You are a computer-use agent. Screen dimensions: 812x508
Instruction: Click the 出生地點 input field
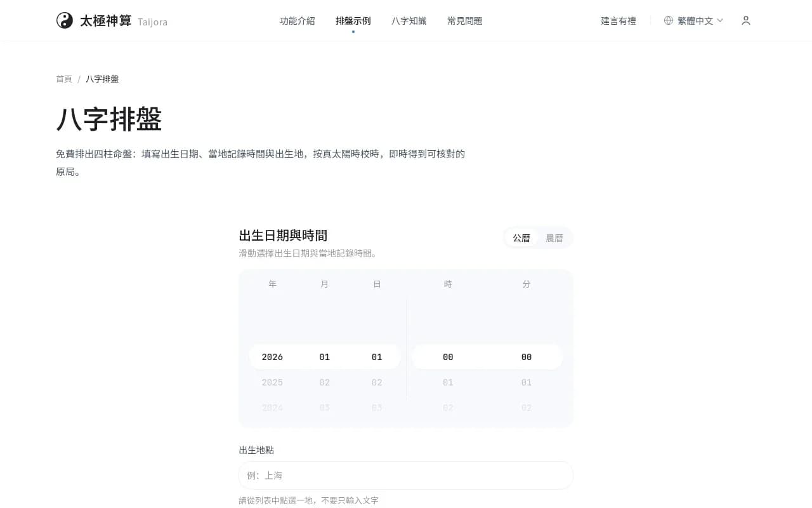406,475
